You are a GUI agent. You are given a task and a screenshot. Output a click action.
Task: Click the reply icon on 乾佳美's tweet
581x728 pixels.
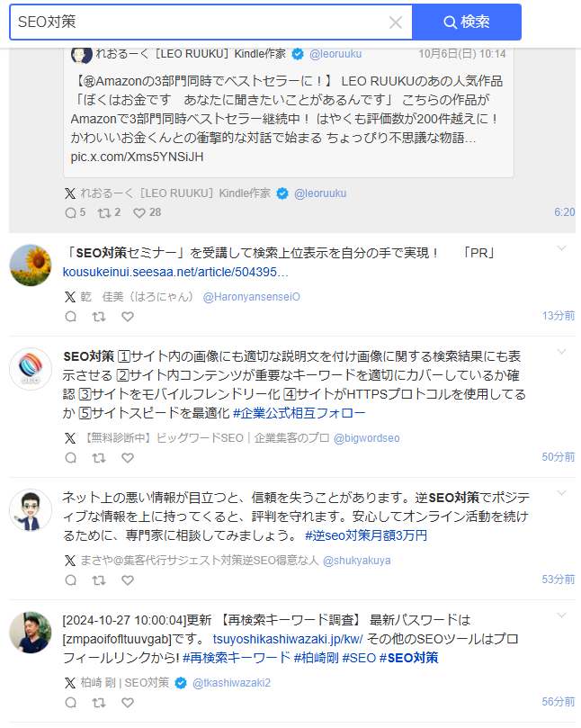70,317
